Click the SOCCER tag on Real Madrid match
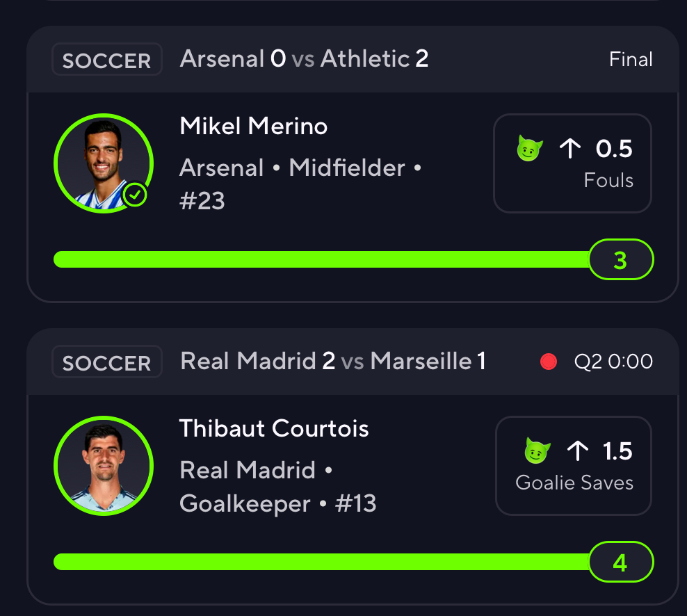This screenshot has width=687, height=616. (106, 363)
